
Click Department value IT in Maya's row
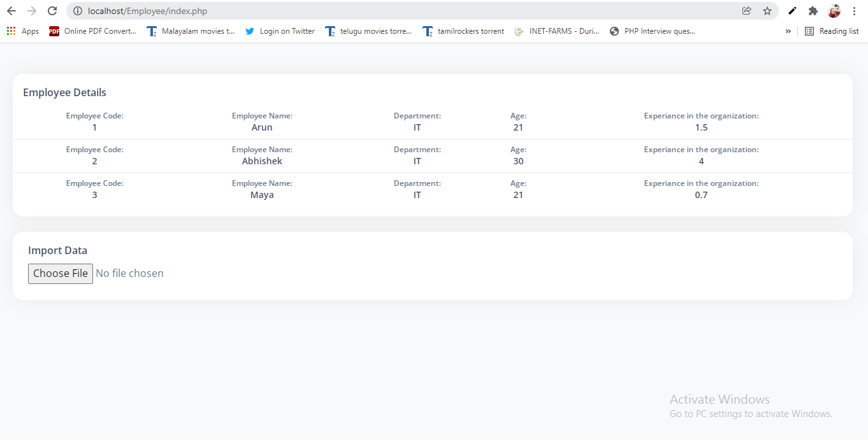tap(417, 195)
